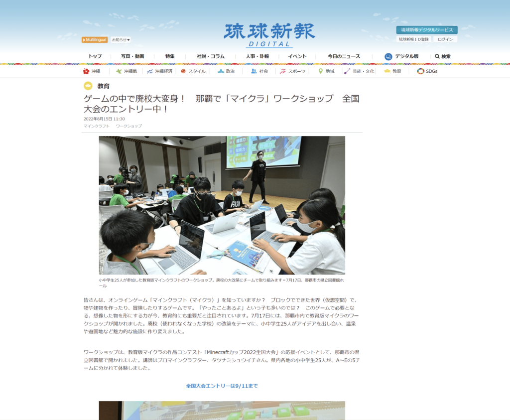Go to 今日のニュース menu item
Viewport: 510px width, 420px height.
344,56
